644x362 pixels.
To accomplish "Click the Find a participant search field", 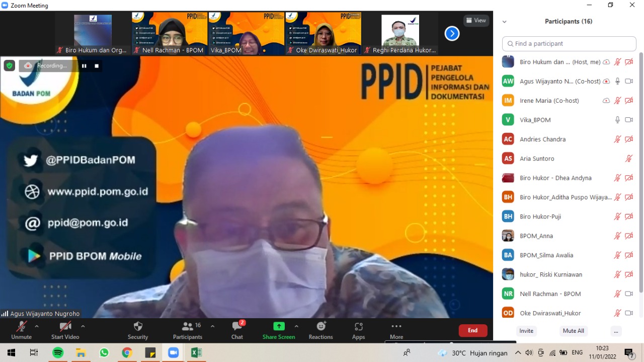I will pos(569,44).
